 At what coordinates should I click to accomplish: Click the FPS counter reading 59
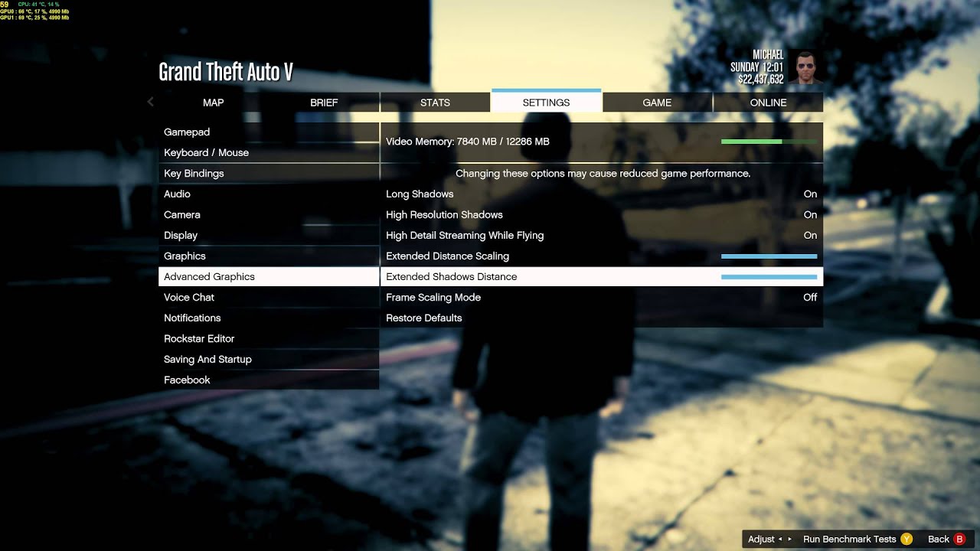click(x=5, y=5)
